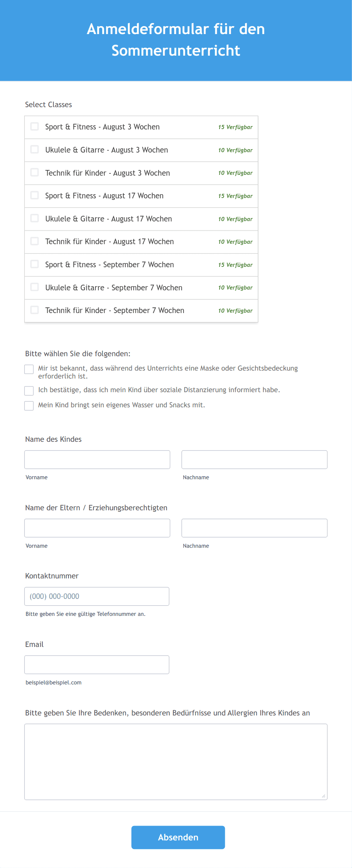Image resolution: width=352 pixels, height=868 pixels.
Task: Focus the parent's Nachname input
Action: click(x=254, y=528)
